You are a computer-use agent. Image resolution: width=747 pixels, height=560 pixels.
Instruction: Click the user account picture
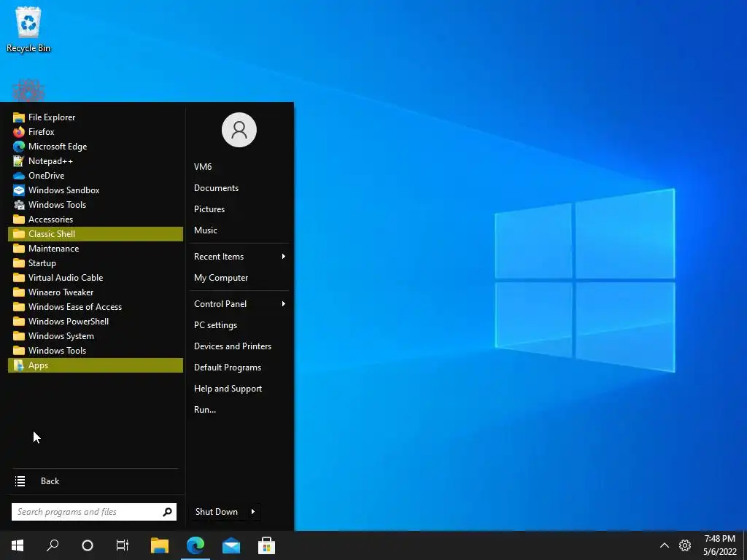pyautogui.click(x=239, y=130)
